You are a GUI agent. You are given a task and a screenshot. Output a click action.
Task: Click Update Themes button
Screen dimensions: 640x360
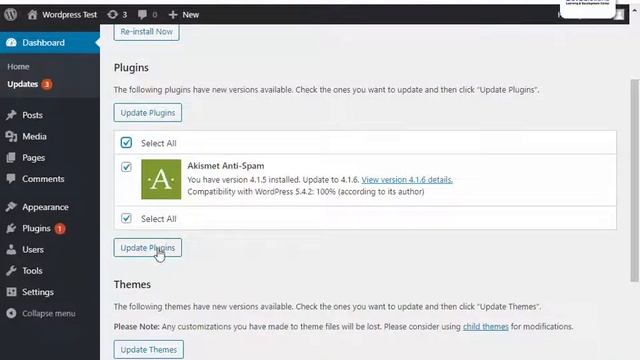pos(149,350)
